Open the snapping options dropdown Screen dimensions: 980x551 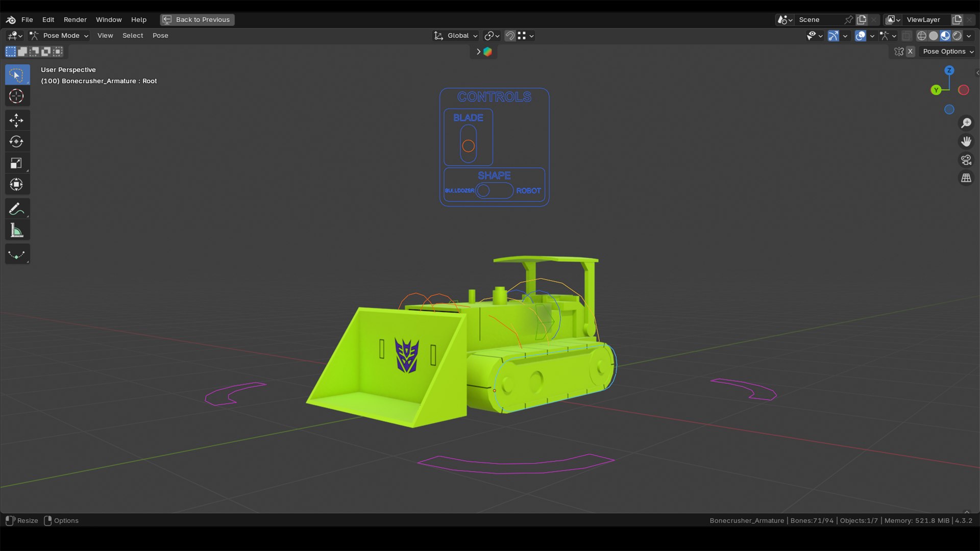[526, 36]
